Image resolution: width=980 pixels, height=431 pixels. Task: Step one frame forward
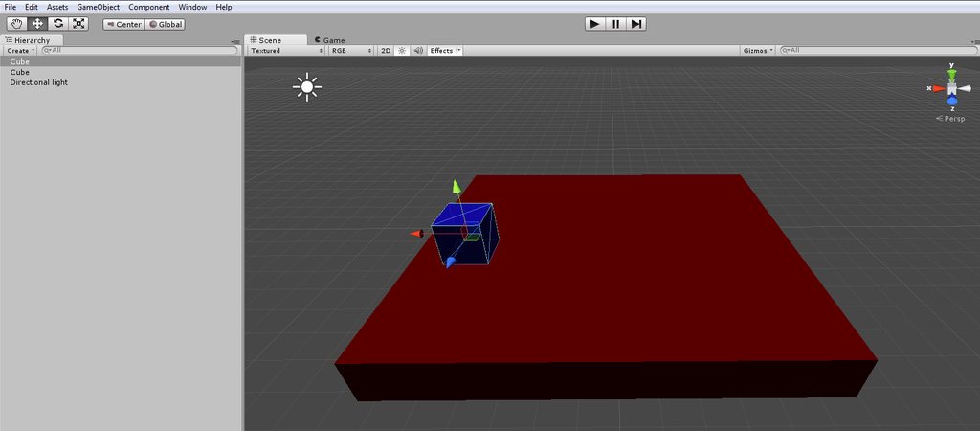click(x=636, y=24)
